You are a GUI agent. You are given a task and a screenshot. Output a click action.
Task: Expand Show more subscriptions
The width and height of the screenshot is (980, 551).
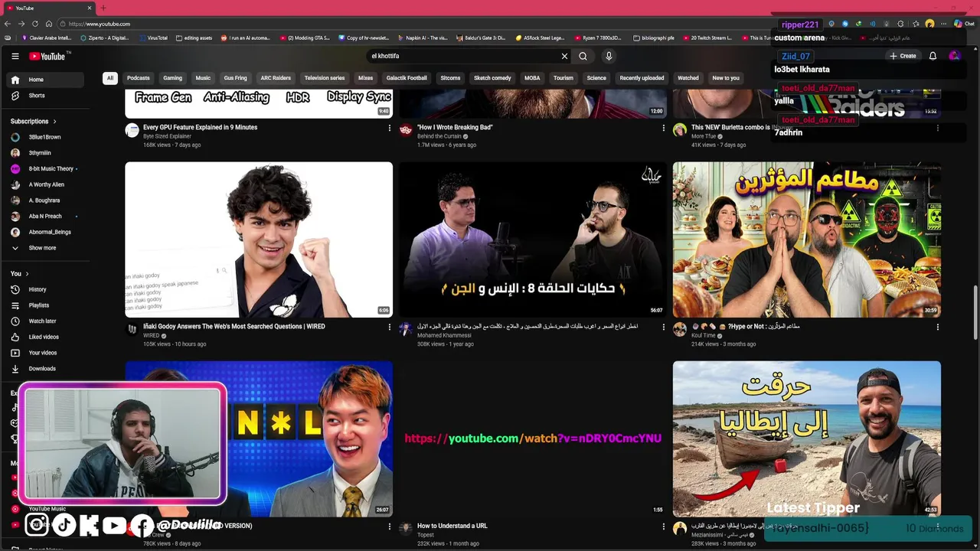[x=45, y=248]
